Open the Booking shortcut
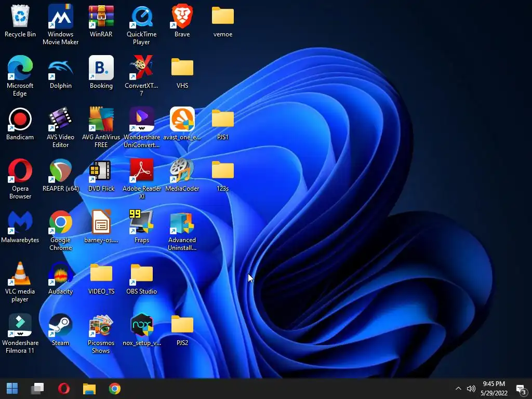The width and height of the screenshot is (532, 399). coord(101,73)
